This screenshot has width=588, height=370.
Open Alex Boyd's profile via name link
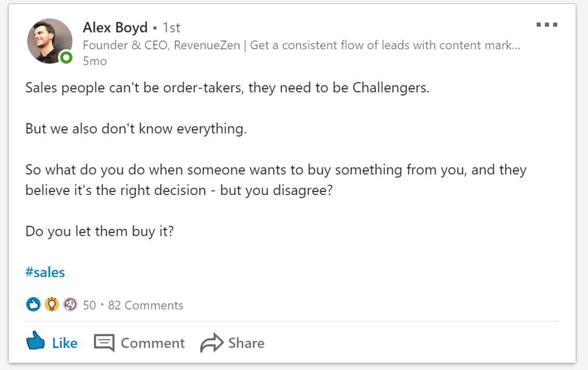(x=115, y=28)
